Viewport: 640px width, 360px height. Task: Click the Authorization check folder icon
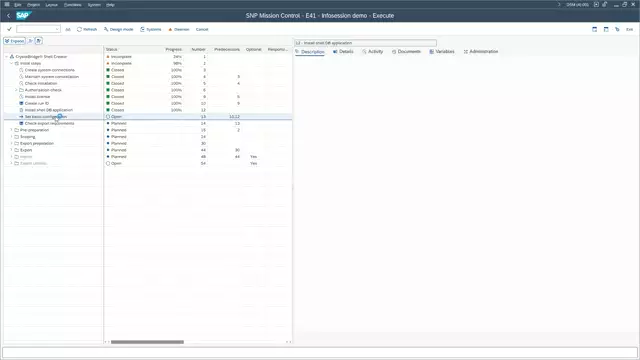coord(21,90)
